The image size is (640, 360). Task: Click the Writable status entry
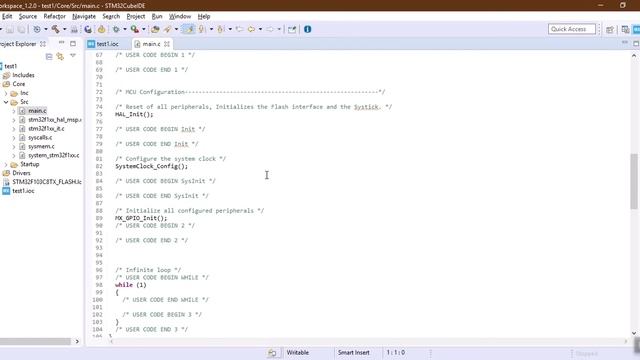pyautogui.click(x=298, y=353)
